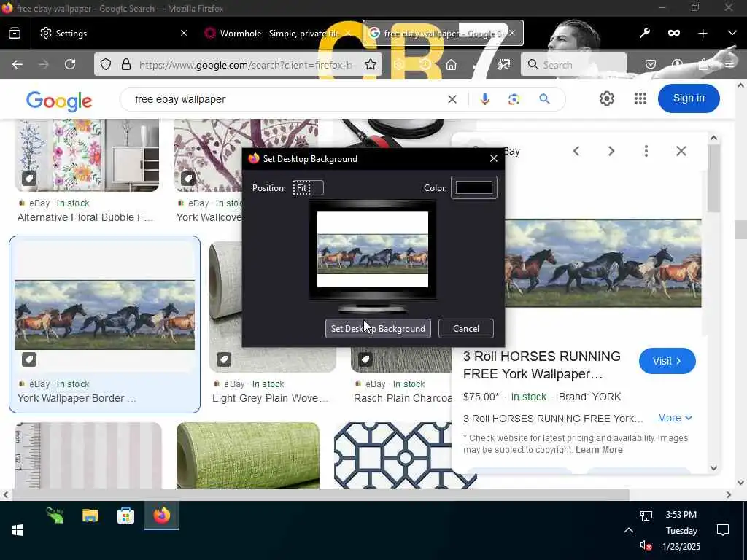The height and width of the screenshot is (560, 747).
Task: Show next image in preview panel
Action: click(611, 152)
